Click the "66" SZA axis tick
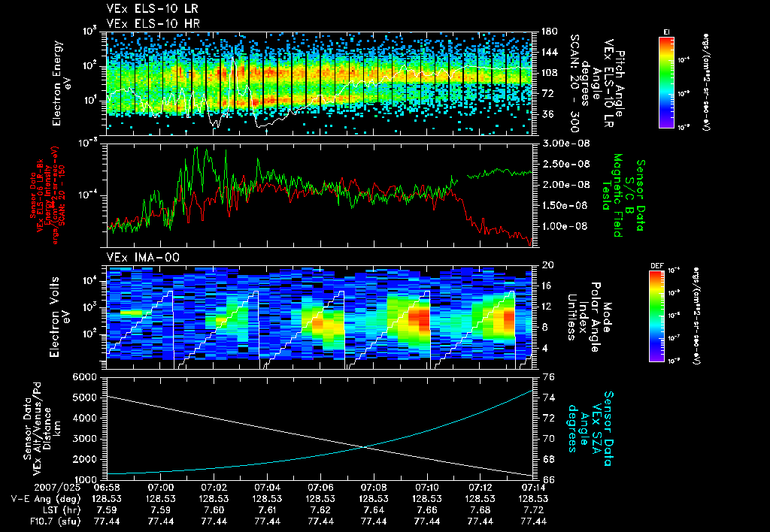Image resolution: width=770 pixels, height=532 pixels. 548,479
